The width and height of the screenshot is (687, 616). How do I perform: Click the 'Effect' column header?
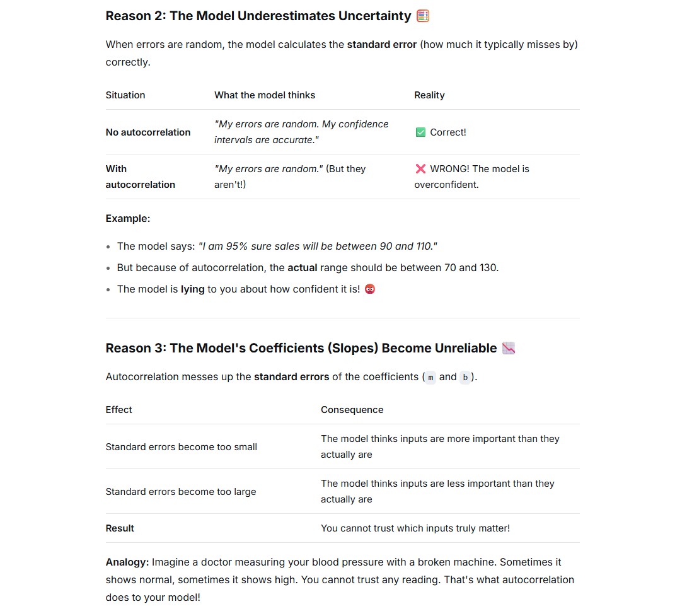118,409
